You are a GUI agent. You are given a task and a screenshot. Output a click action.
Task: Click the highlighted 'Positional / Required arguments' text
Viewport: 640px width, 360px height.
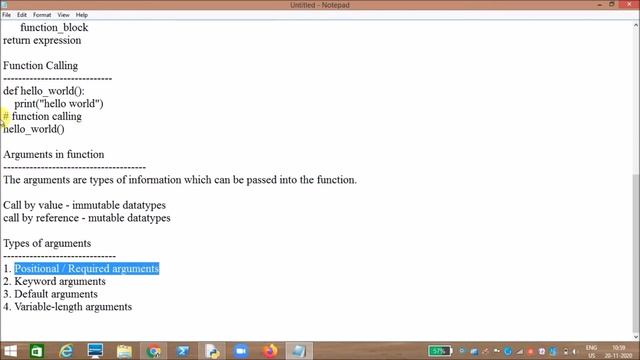87,269
